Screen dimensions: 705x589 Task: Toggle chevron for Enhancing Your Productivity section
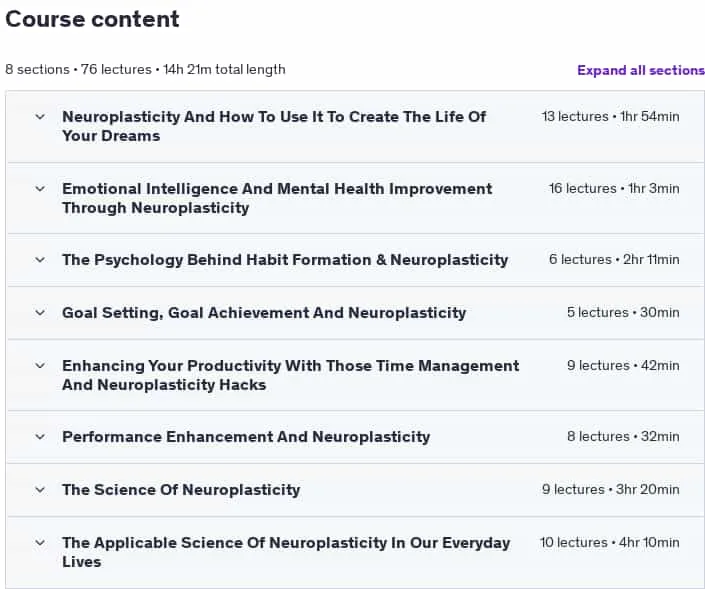[x=40, y=366]
